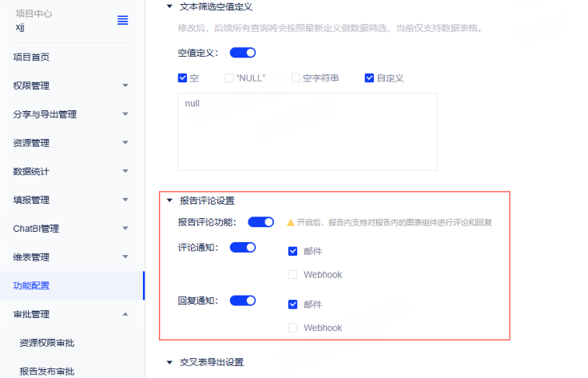Image resolution: width=588 pixels, height=378 pixels.
Task: Uncheck the 自定义 checkbox
Action: [369, 78]
